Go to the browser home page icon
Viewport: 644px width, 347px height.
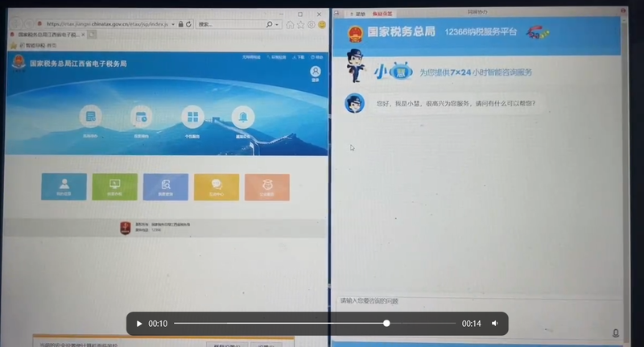coord(290,25)
